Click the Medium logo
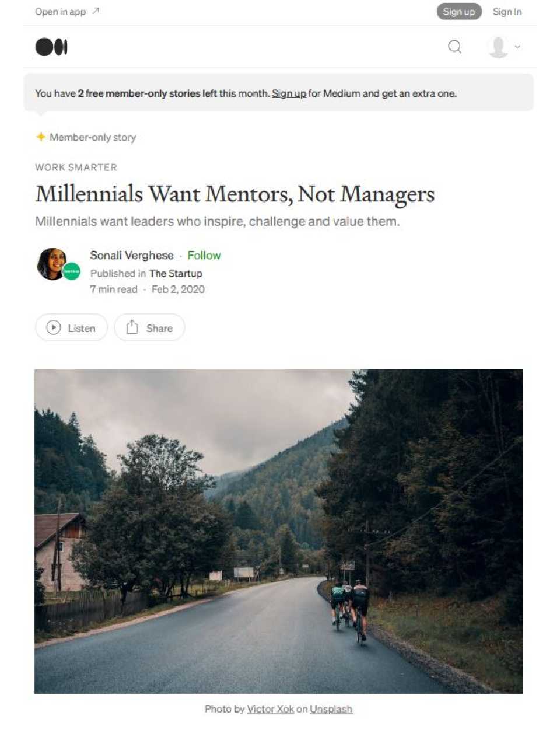The height and width of the screenshot is (747, 560). (x=51, y=47)
